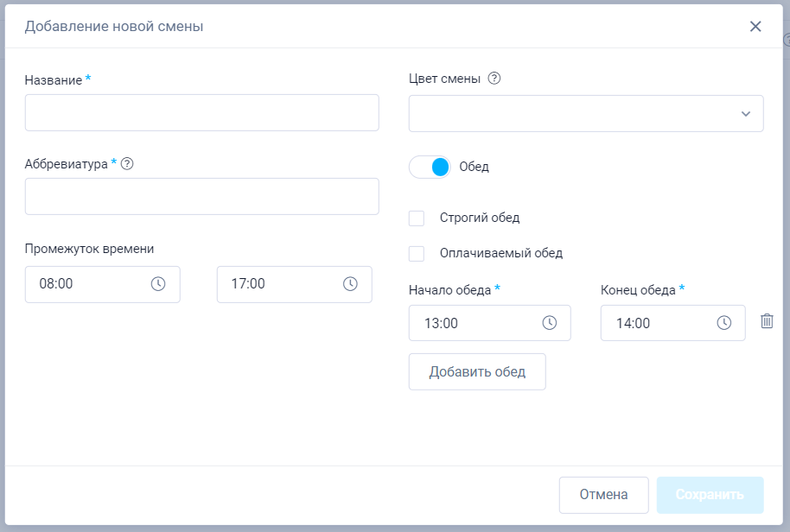Click clock icon in 14:00 field
The image size is (790, 532).
pyautogui.click(x=724, y=323)
